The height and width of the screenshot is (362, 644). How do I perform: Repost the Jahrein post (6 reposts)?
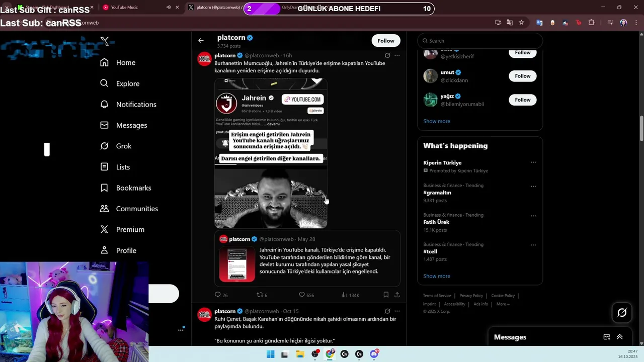point(262,295)
